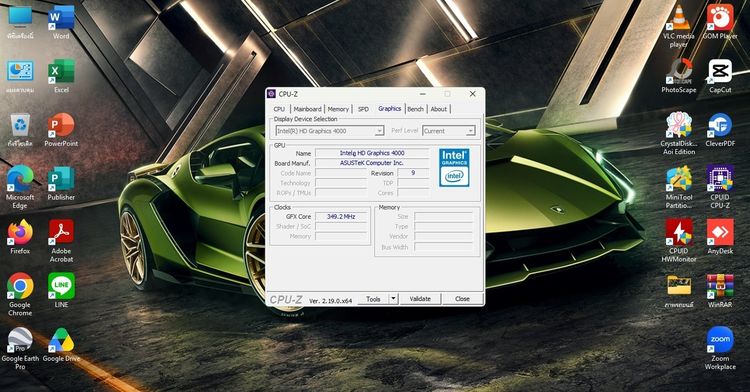Click the Intel Graphics logo in CPU-Z

pos(454,167)
